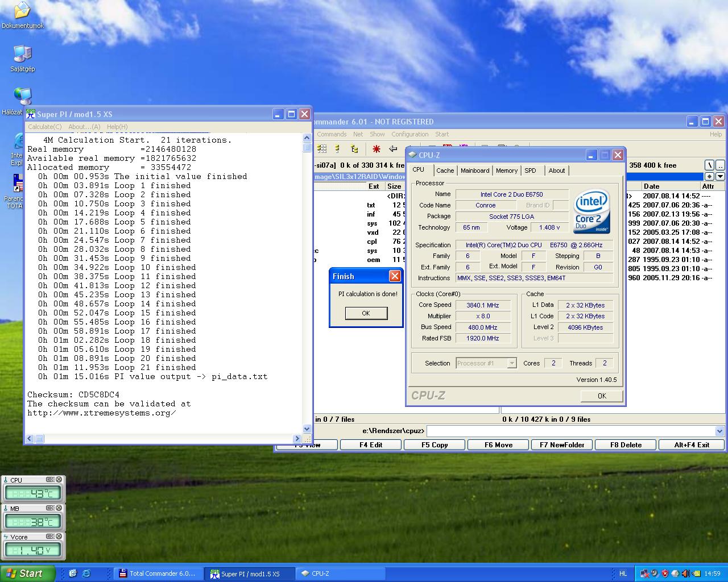Close the MB temperature gadget
Image resolution: width=728 pixels, height=582 pixels.
(x=59, y=508)
